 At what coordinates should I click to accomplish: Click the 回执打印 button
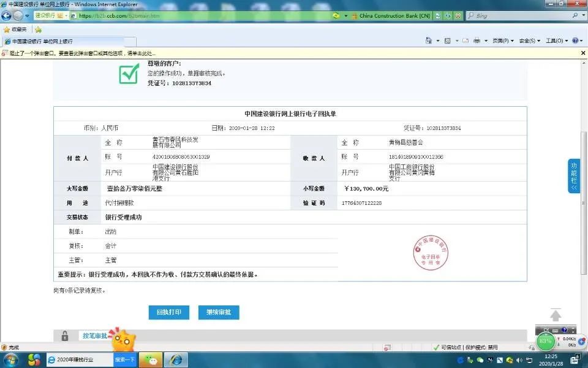pyautogui.click(x=169, y=312)
